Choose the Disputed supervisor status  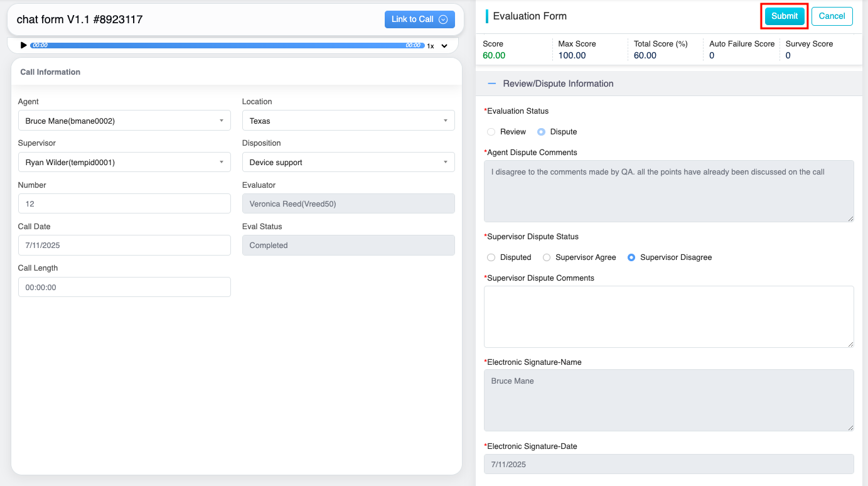point(491,257)
